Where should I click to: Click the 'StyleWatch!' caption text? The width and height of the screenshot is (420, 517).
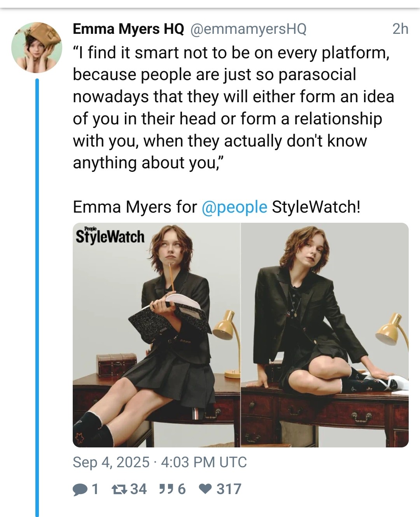tap(316, 207)
